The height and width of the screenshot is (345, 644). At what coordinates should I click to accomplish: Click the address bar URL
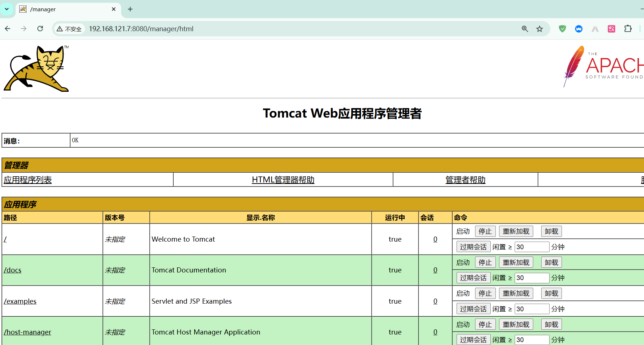[x=141, y=29]
